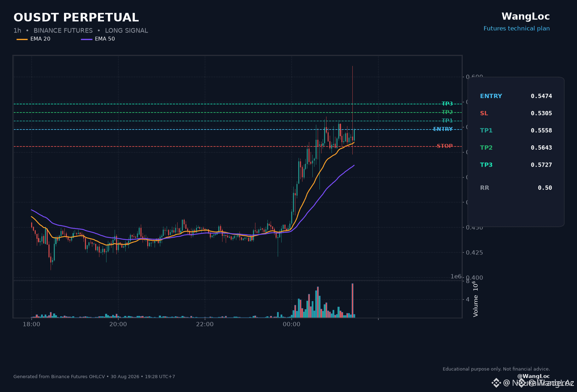This screenshot has height=392, width=577.
Task: Select the TP3 value 0.5727
Action: click(x=541, y=165)
